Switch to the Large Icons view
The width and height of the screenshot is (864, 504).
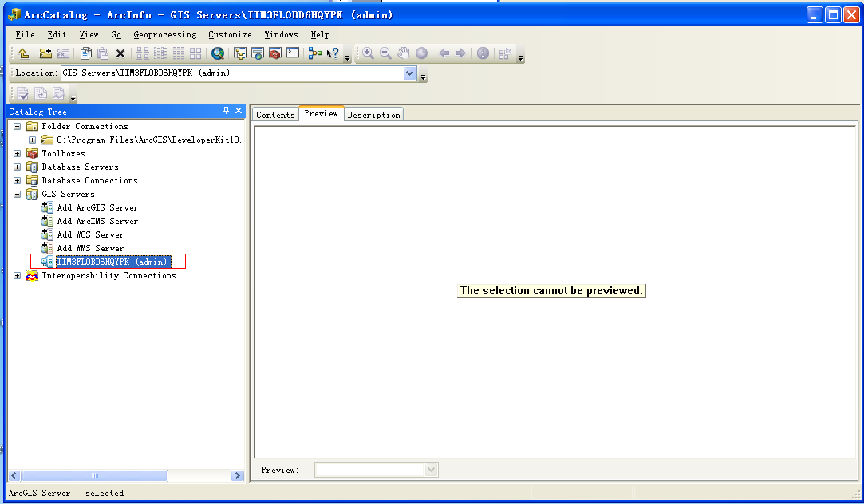tap(143, 53)
